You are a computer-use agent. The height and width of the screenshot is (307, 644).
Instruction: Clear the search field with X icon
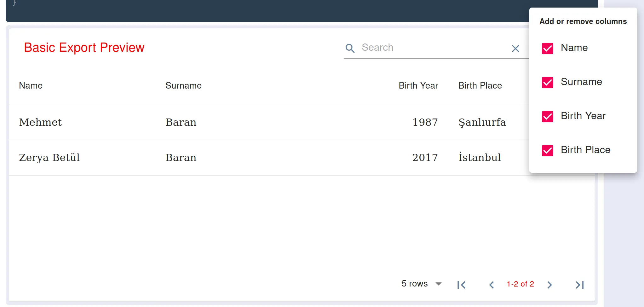[x=515, y=49]
